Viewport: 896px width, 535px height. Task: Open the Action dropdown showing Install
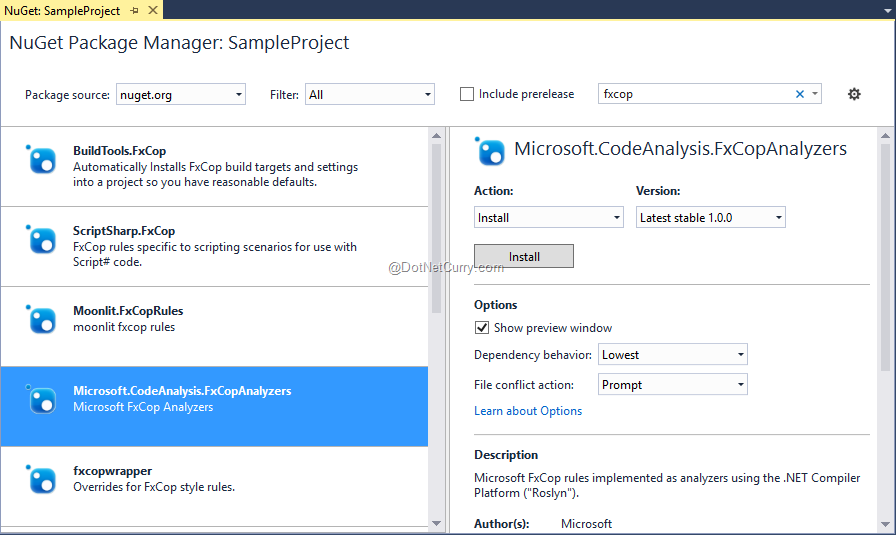(549, 217)
